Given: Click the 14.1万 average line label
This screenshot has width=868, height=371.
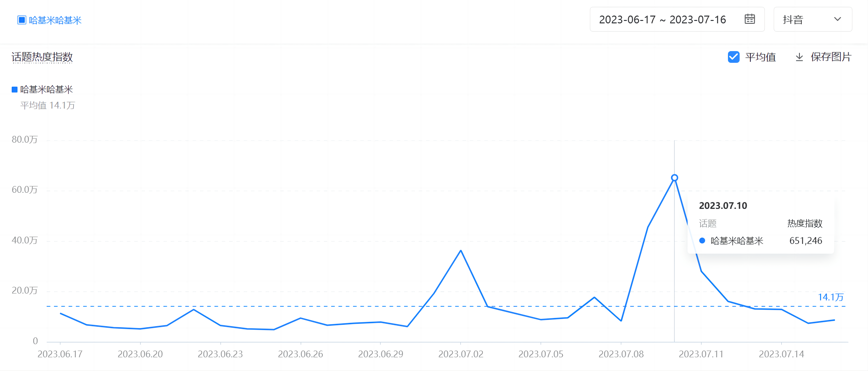Looking at the screenshot, I should 831,297.
